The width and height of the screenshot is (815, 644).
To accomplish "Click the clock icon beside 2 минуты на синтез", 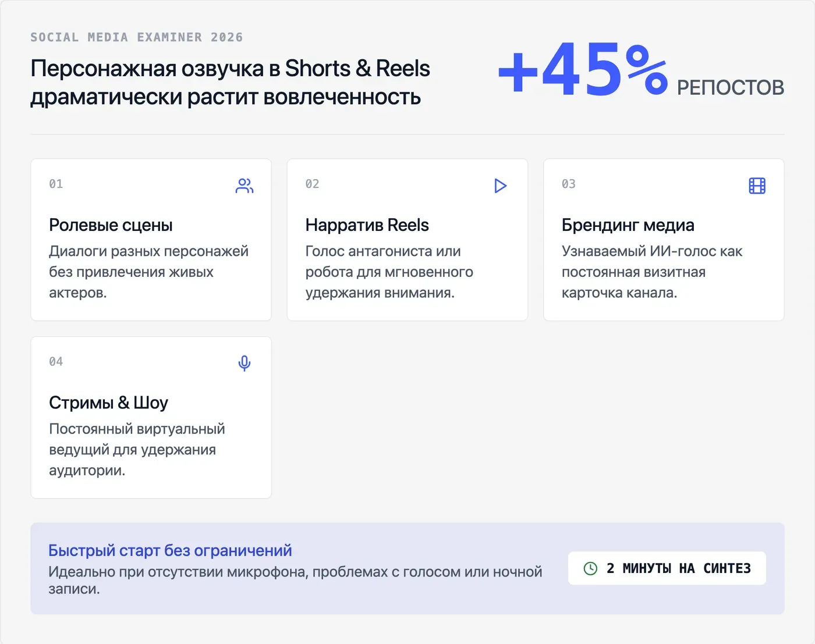I will tap(590, 568).
